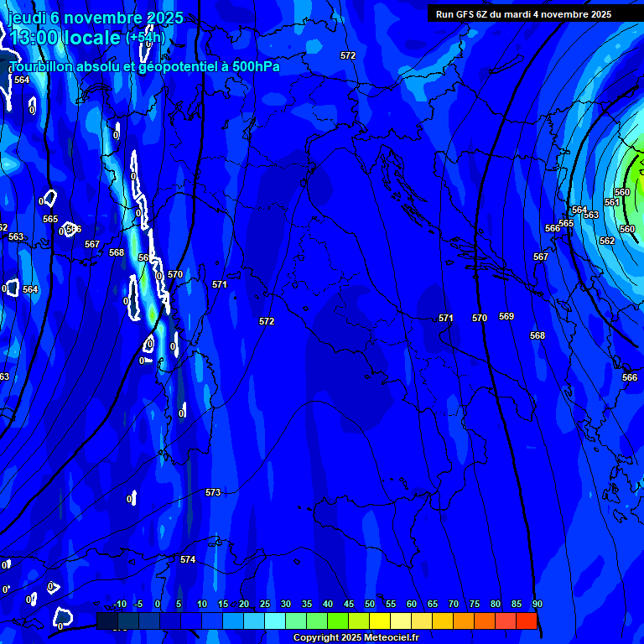
Task: Pick the cyan swatch between legend values 25 and 30
Action: click(x=275, y=621)
